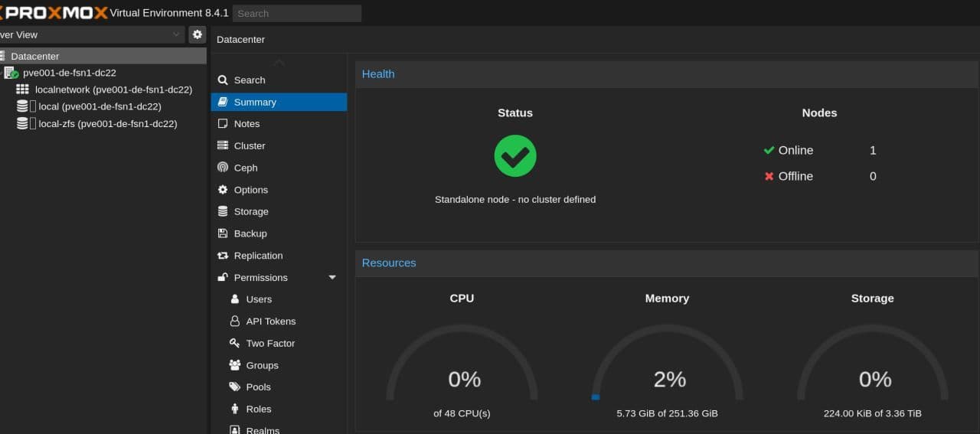
Task: Click the gear icon beside Server View
Action: tap(198, 34)
